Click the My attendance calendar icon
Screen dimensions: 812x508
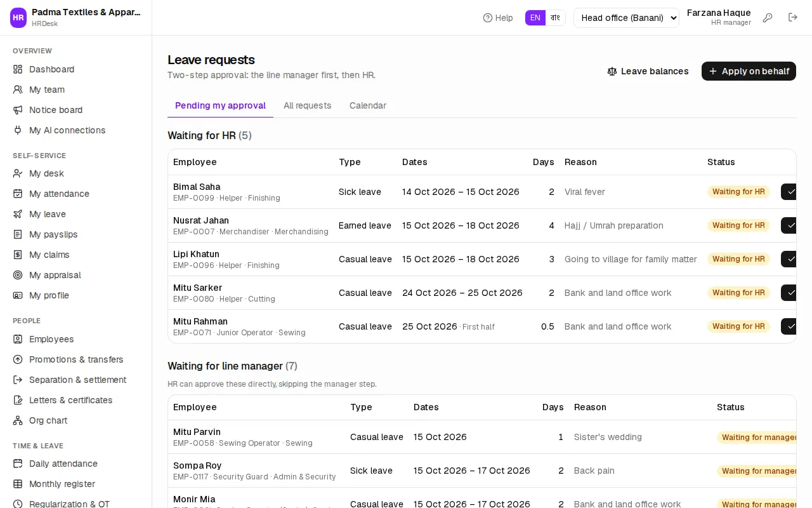[18, 194]
